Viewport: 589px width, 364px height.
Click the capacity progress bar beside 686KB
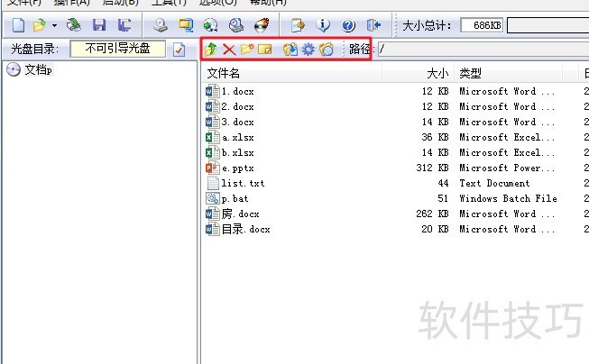pyautogui.click(x=548, y=25)
